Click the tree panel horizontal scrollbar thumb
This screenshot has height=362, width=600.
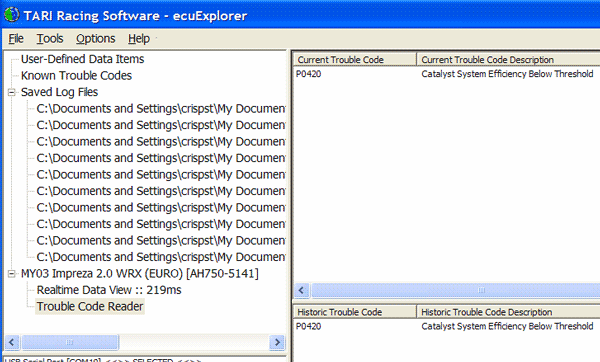(x=69, y=342)
